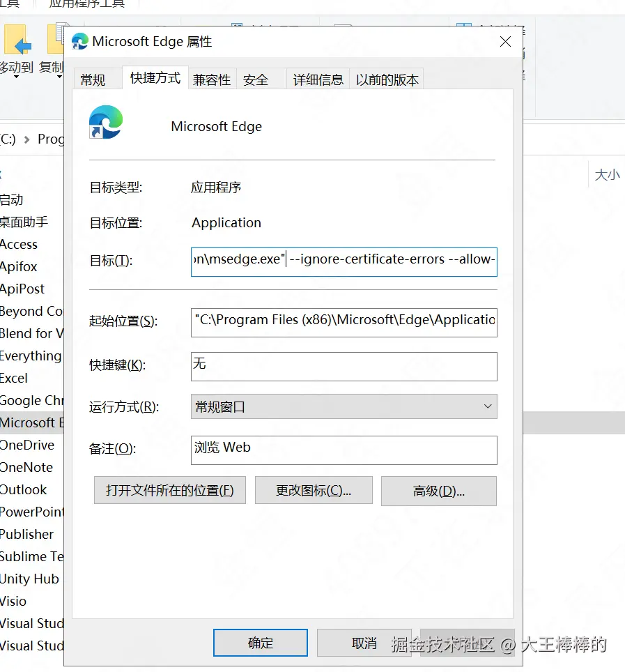
Task: Select Publisher in the Explorer file list
Action: click(26, 534)
